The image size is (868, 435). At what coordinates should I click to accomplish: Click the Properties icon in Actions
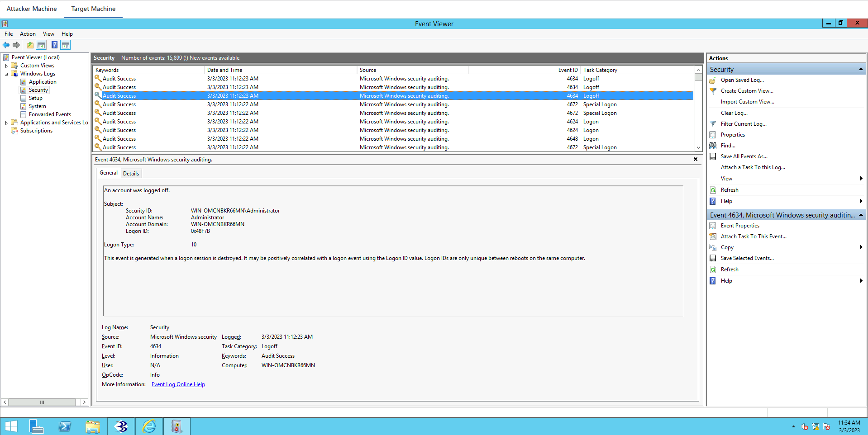click(713, 135)
